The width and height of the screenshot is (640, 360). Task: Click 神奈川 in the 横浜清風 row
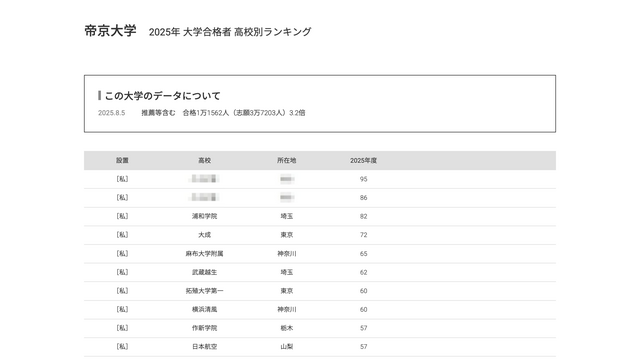click(x=287, y=309)
